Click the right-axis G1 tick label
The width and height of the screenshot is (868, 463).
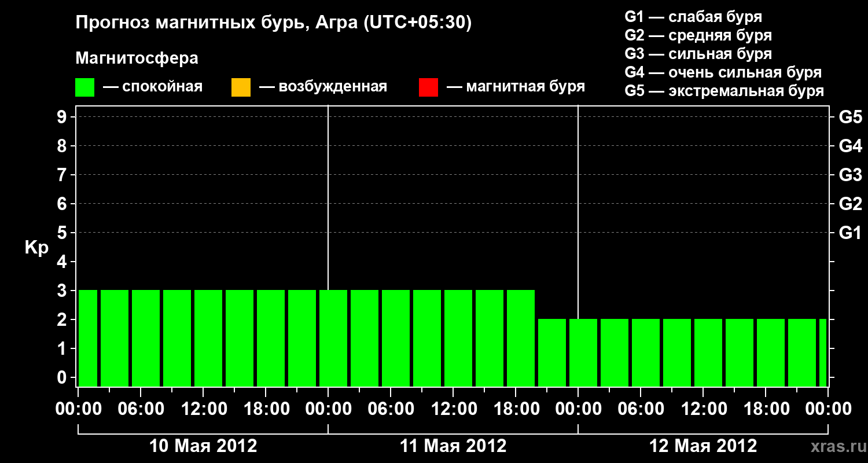coord(851,233)
